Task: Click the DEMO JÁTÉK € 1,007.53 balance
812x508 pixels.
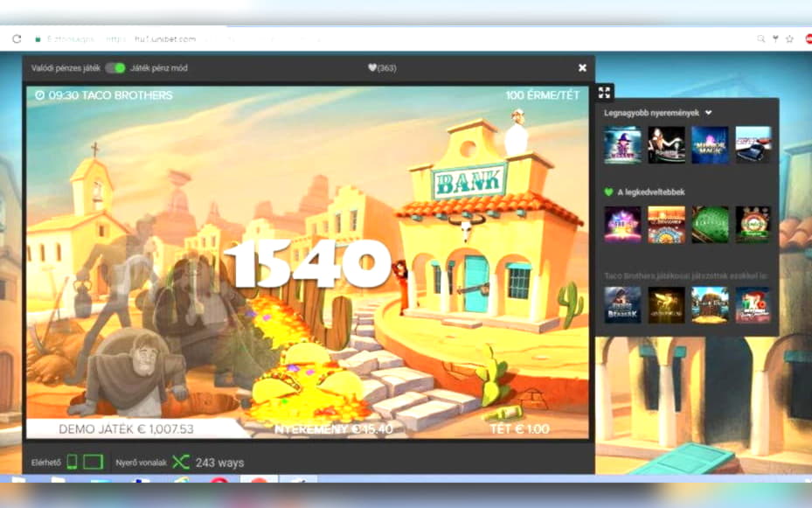Action: point(126,429)
